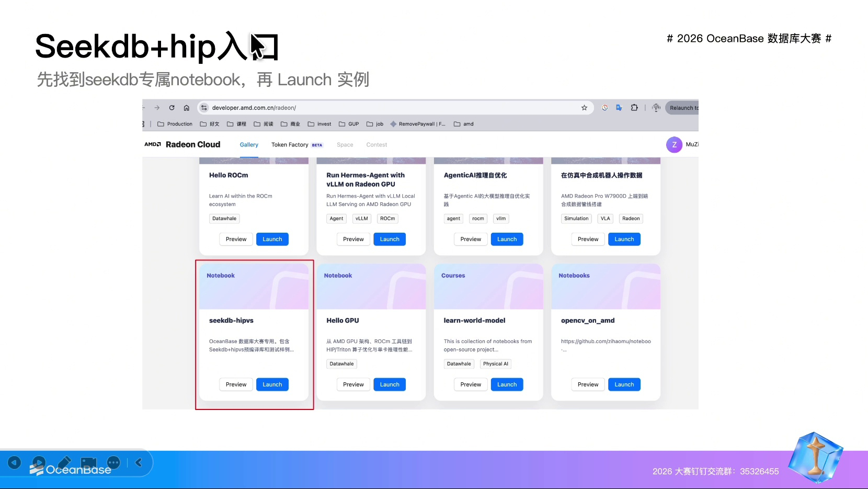Click the ROCm tag on Hermes-Agent card
The height and width of the screenshot is (489, 868).
(x=387, y=219)
